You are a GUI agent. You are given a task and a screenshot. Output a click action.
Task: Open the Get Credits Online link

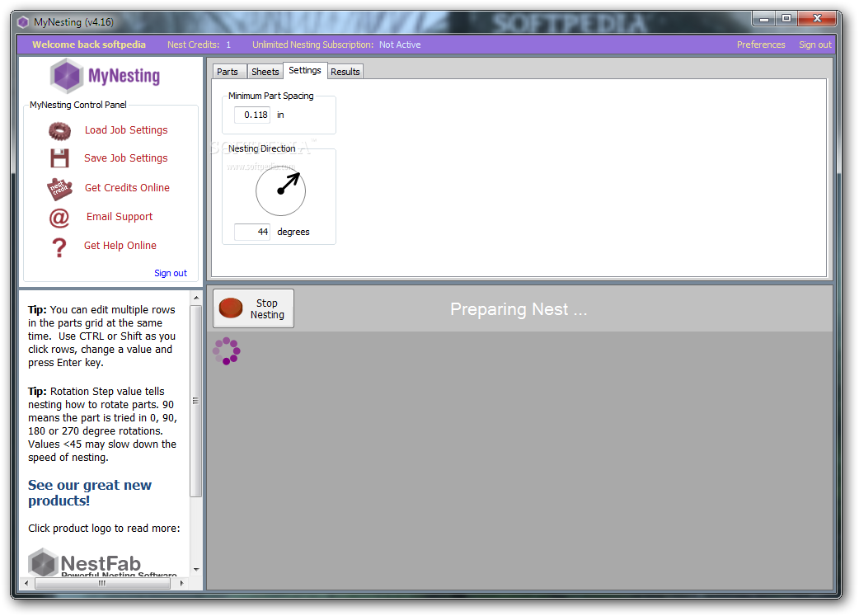tap(127, 187)
